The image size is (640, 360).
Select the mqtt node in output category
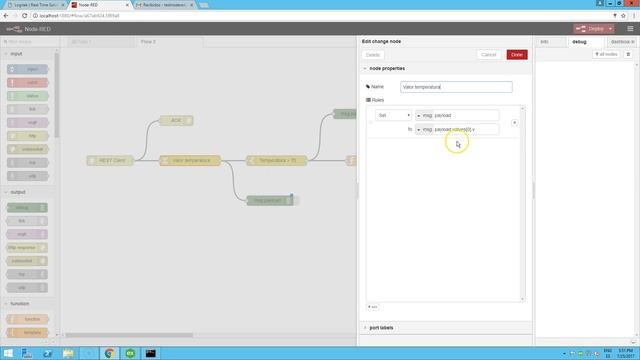click(x=27, y=234)
